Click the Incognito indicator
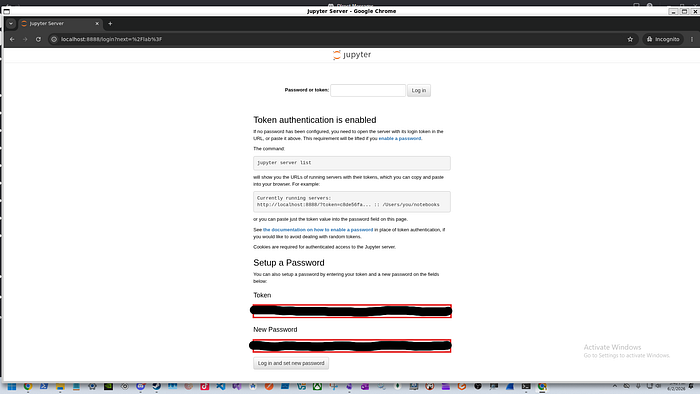The image size is (700, 394). click(663, 39)
